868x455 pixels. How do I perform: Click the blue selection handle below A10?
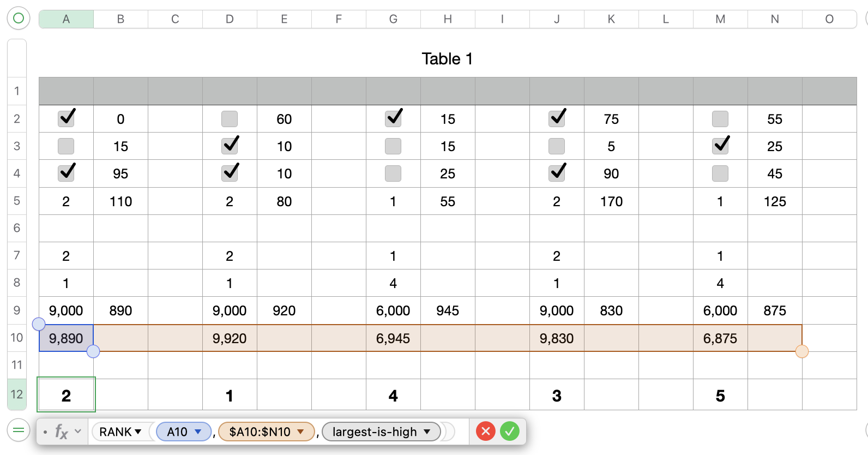pyautogui.click(x=93, y=351)
